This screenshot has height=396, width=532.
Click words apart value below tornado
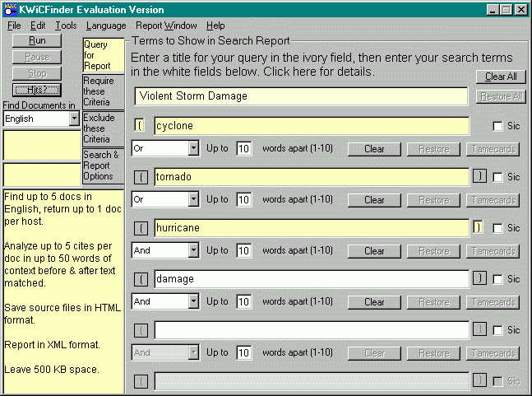pyautogui.click(x=243, y=200)
